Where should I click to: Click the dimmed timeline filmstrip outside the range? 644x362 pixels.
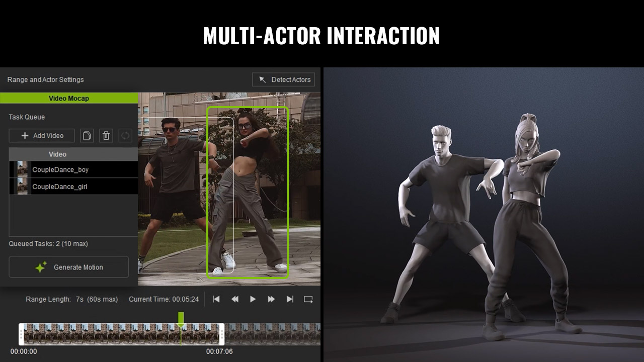(x=273, y=334)
